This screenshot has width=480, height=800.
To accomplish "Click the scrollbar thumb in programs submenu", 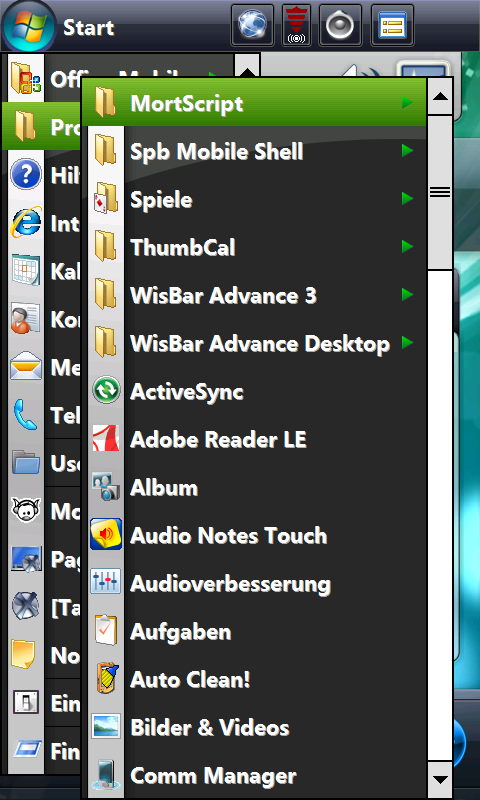I will click(440, 192).
